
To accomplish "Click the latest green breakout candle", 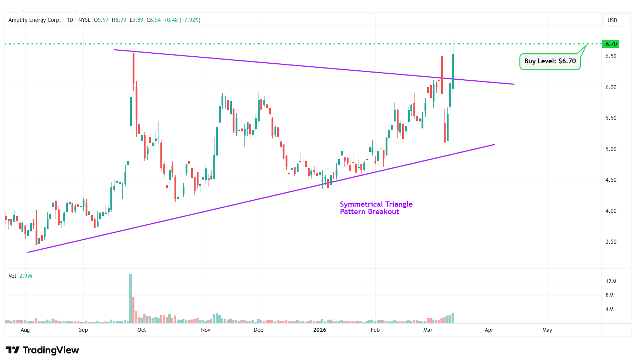I will pyautogui.click(x=453, y=71).
